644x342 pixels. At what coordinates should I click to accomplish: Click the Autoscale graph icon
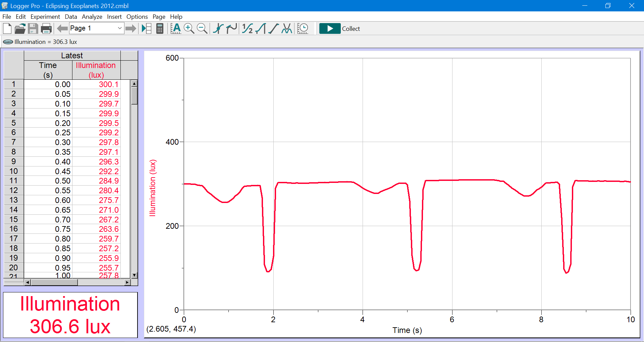point(176,29)
